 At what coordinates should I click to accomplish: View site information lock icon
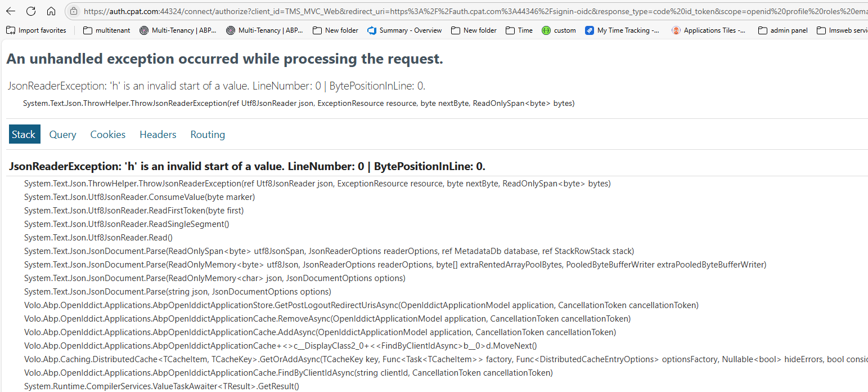(x=74, y=11)
